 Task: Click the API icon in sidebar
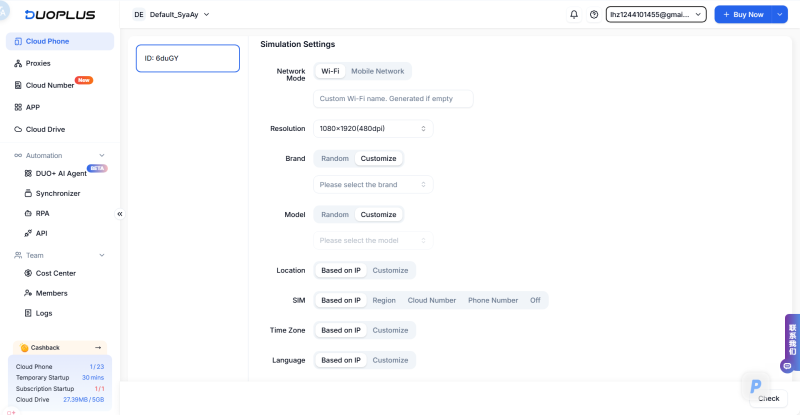(x=28, y=233)
